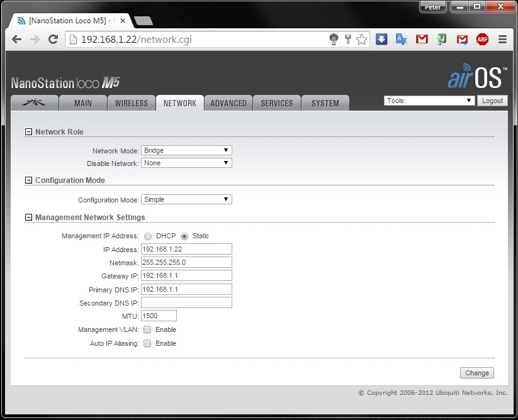Click the airOS logo
Image resolution: width=518 pixels, height=420 pixels.
click(x=477, y=77)
